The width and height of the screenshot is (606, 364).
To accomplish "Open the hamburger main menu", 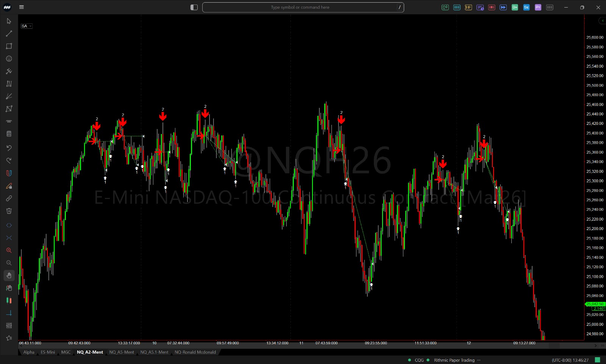I will [x=22, y=7].
